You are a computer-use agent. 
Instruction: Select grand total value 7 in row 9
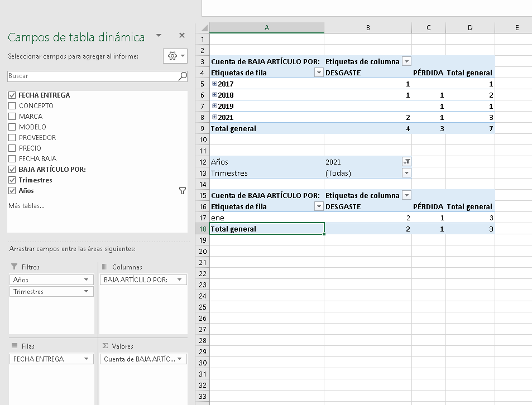470,128
